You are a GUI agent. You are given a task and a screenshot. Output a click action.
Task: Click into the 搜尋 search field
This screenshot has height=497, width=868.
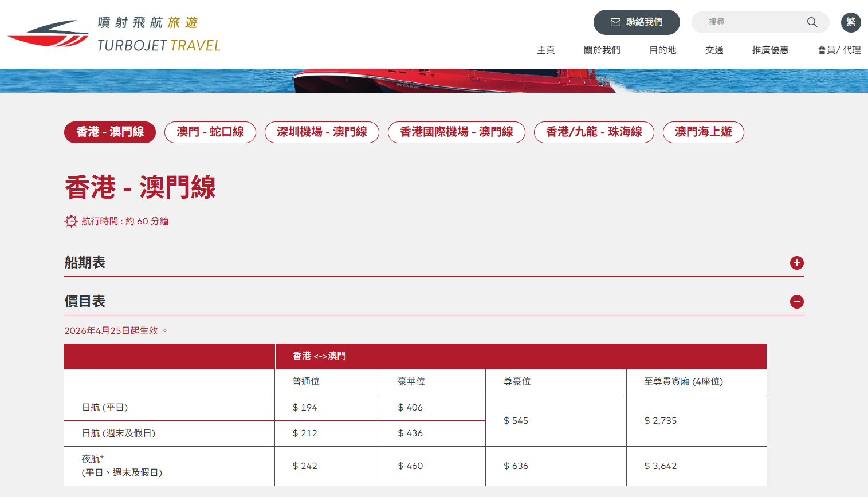pyautogui.click(x=751, y=22)
